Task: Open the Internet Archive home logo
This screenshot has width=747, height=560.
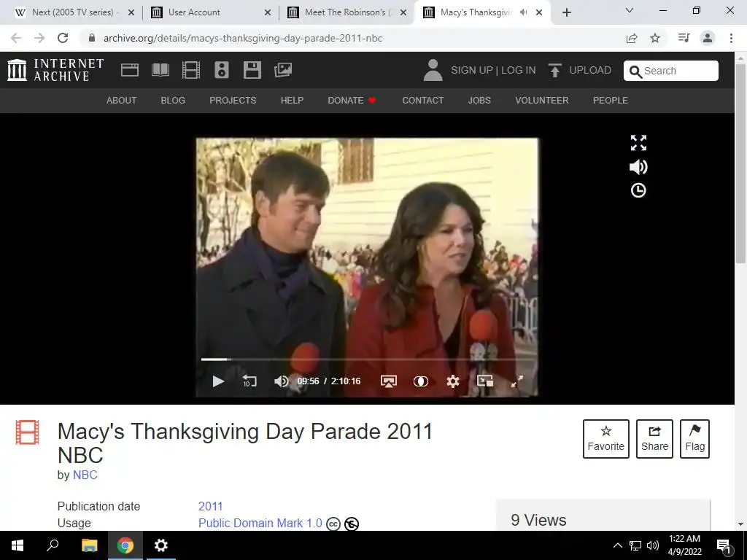Action: point(55,70)
